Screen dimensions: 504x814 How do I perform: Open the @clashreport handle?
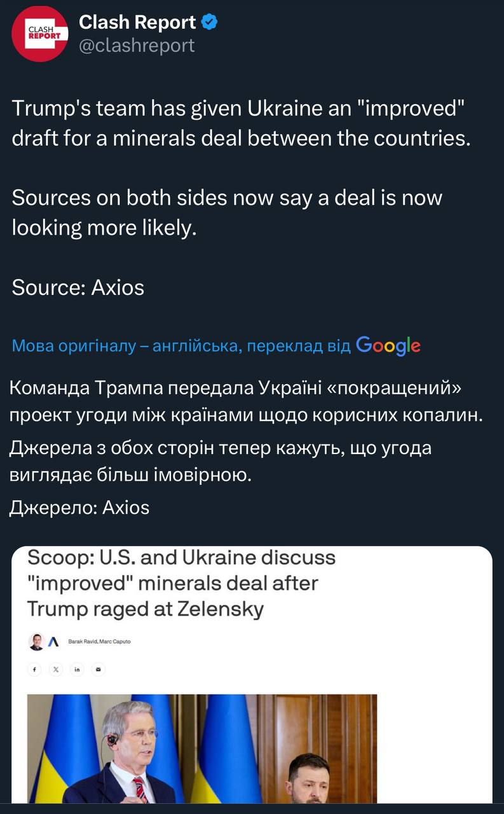click(x=137, y=46)
